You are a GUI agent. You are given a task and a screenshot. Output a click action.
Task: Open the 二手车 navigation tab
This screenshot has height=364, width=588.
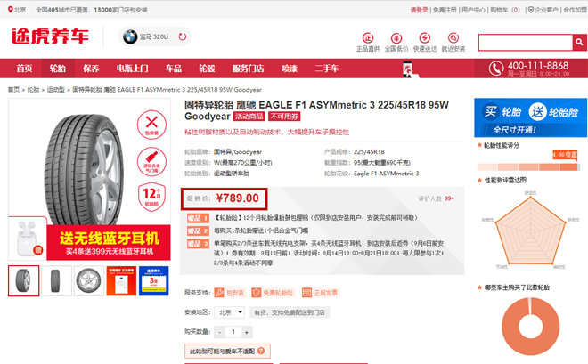tap(327, 69)
